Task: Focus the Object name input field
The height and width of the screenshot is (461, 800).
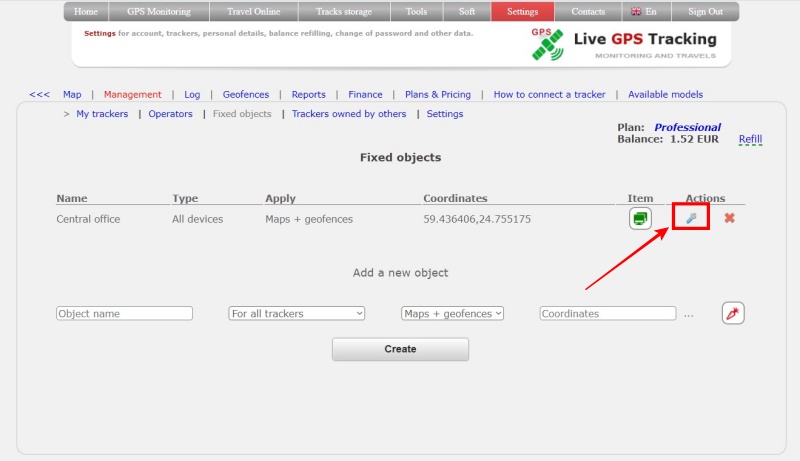Action: pyautogui.click(x=124, y=313)
